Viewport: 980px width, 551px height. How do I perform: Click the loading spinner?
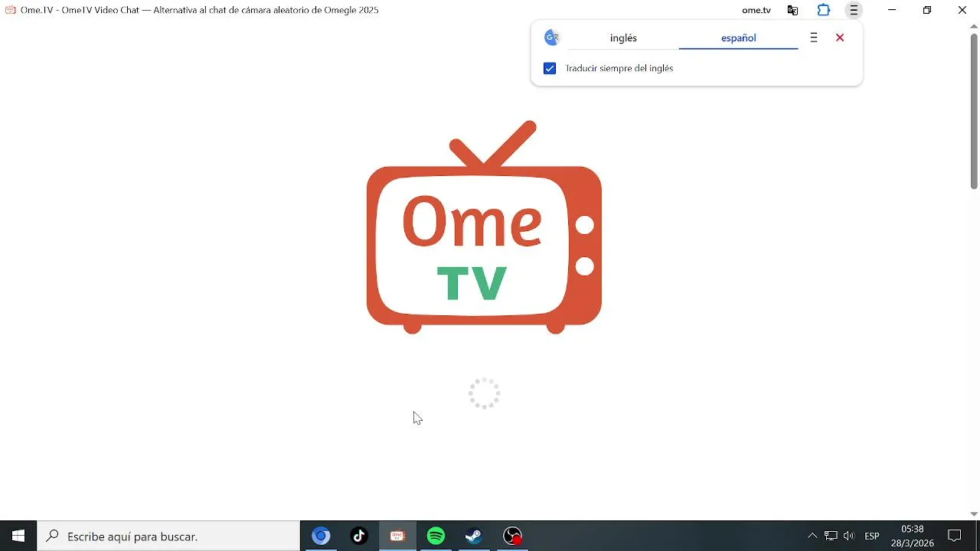485,393
